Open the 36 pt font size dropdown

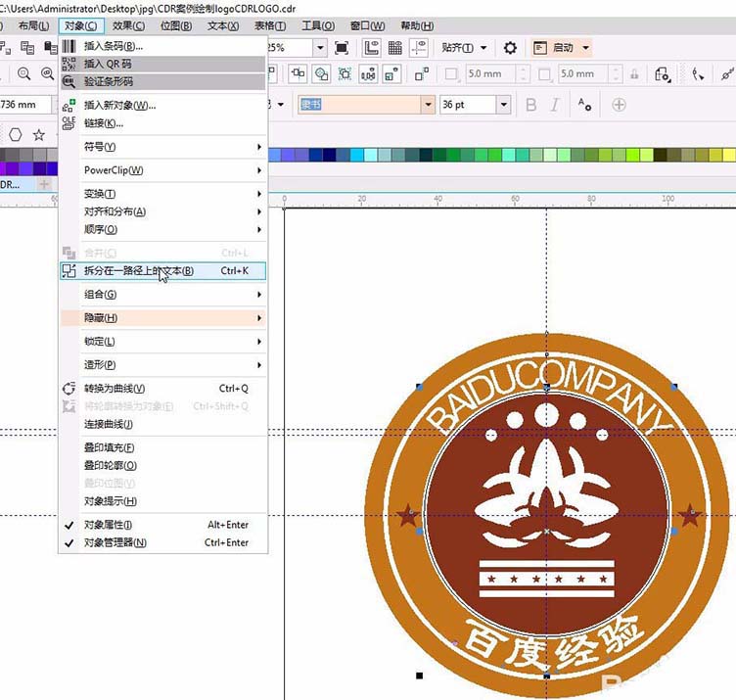(504, 104)
